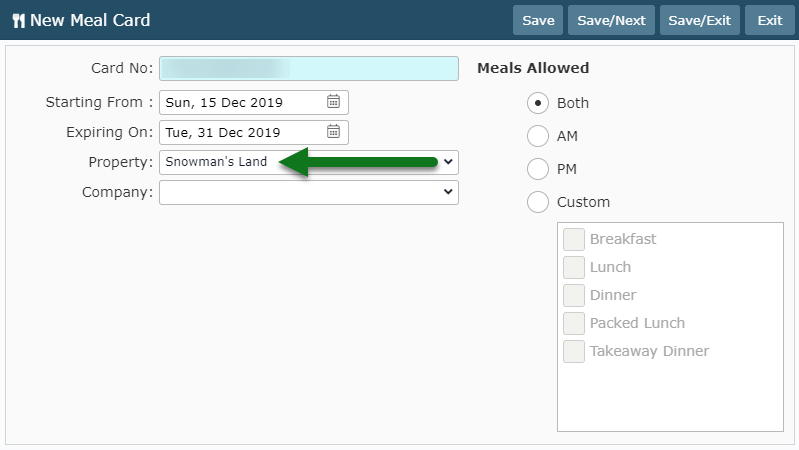The width and height of the screenshot is (799, 450).
Task: Open the Starting From calendar picker
Action: point(333,102)
